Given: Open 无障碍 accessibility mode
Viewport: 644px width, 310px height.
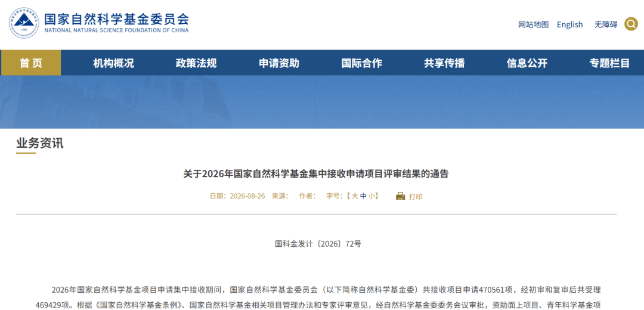Looking at the screenshot, I should click(606, 24).
